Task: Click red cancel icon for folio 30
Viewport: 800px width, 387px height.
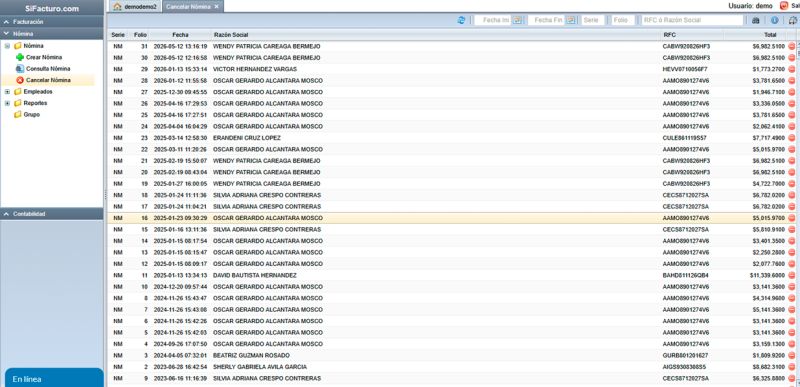Action: coord(791,58)
